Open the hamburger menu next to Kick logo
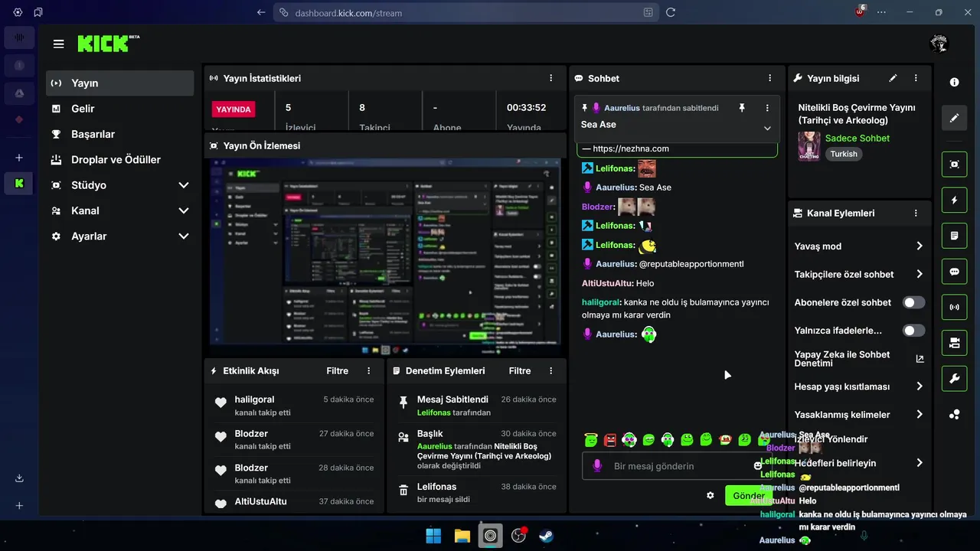 58,44
